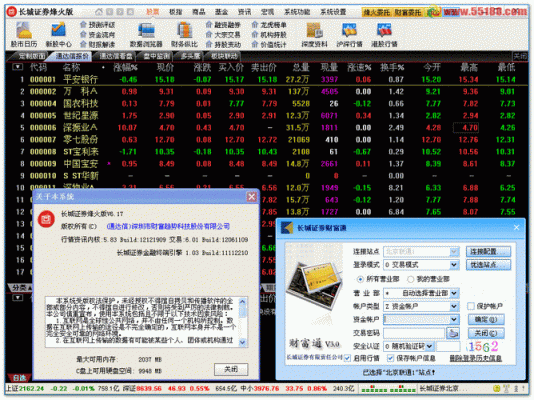Close the 关于本系统 dialog with X

[x=252, y=196]
